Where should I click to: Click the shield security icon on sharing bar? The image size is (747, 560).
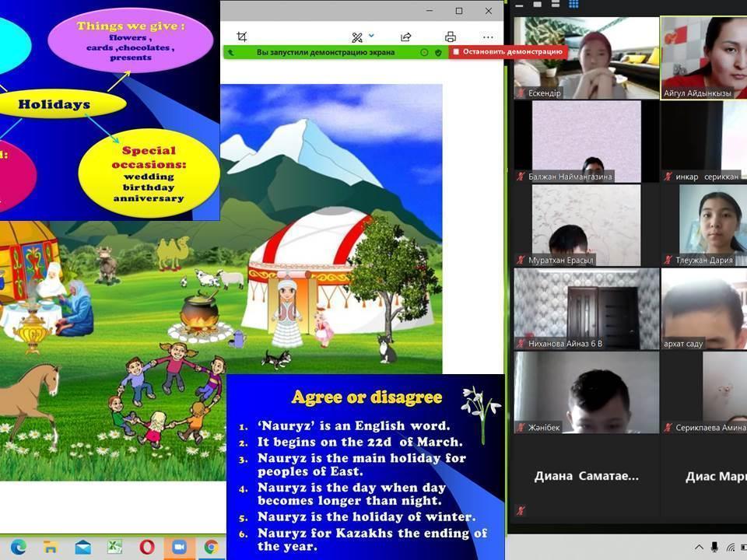point(439,52)
